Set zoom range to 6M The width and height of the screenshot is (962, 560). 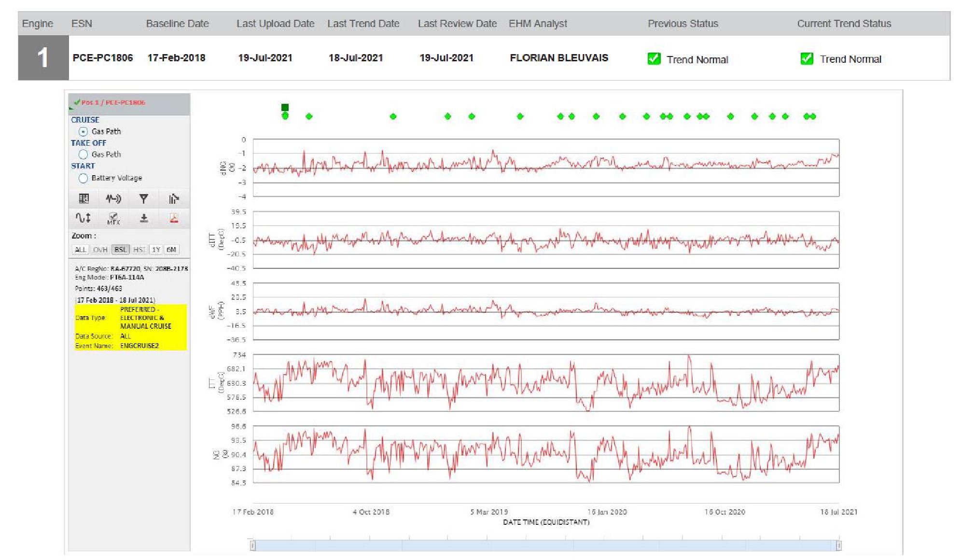[x=171, y=250]
